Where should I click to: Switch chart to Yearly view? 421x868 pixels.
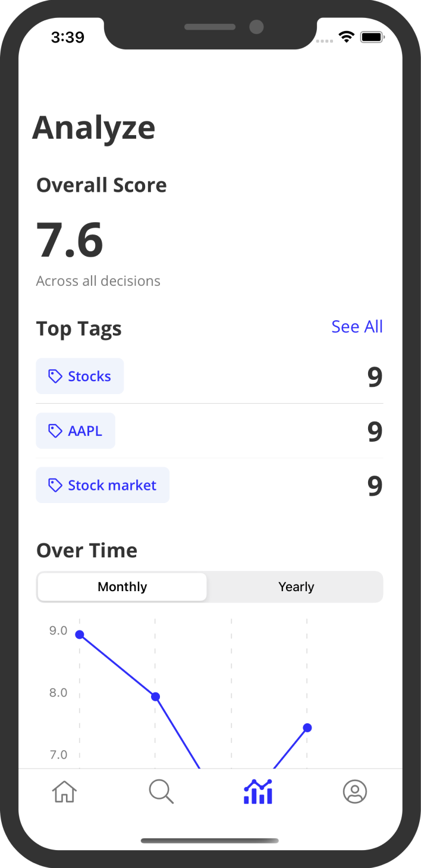[296, 587]
